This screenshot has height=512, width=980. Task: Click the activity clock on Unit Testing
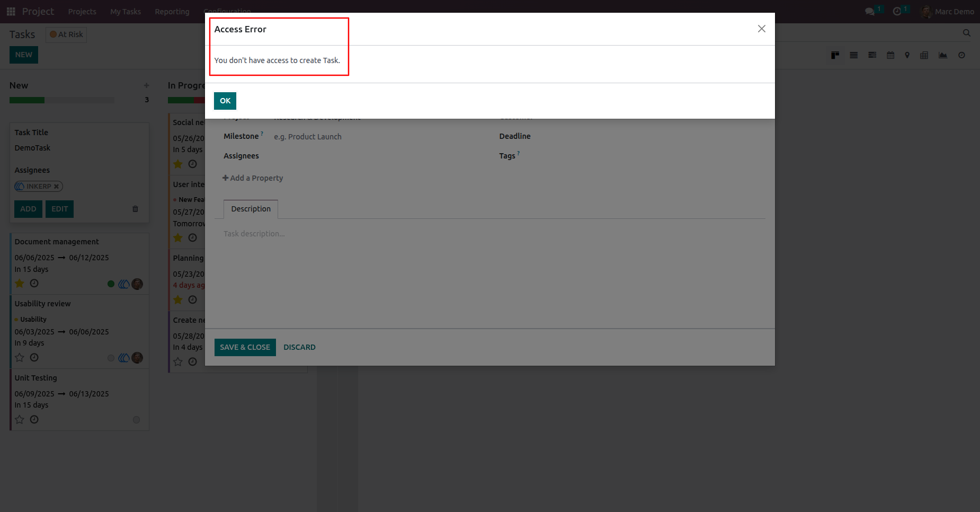coord(34,420)
